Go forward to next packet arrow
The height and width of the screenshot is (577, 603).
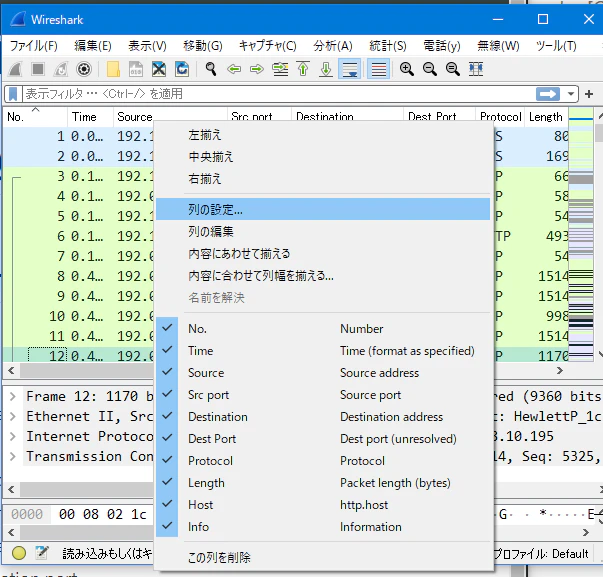coord(257,69)
